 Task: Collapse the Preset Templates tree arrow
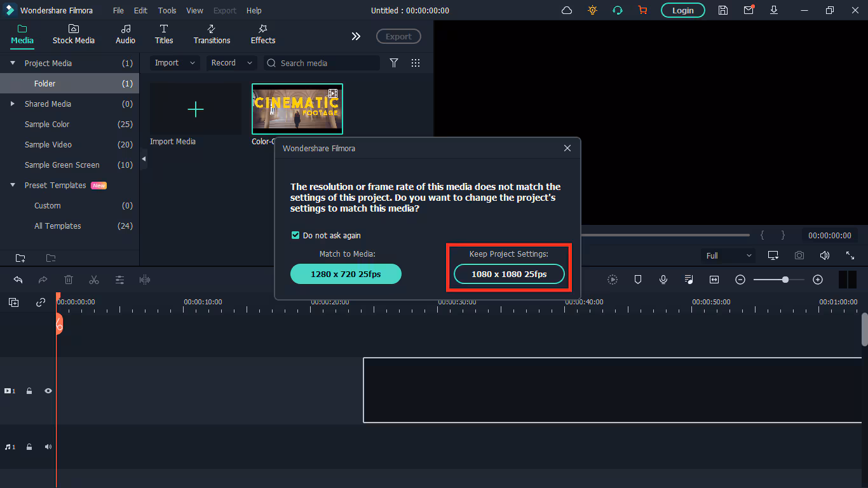[x=13, y=185]
